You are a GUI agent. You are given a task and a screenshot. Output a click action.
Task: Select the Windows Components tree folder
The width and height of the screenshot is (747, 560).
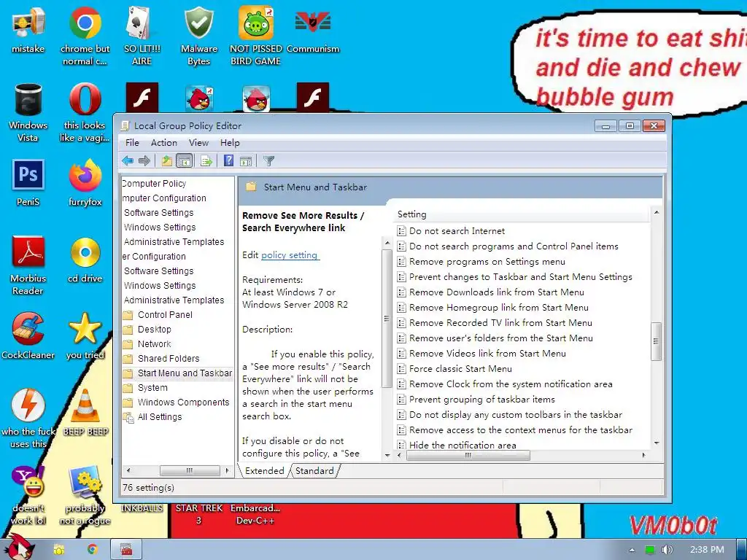pyautogui.click(x=183, y=402)
